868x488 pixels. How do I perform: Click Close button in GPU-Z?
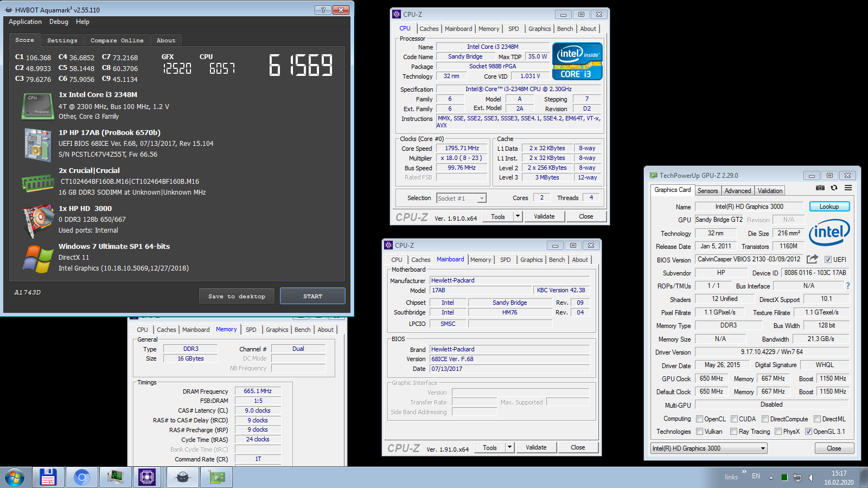tap(834, 448)
